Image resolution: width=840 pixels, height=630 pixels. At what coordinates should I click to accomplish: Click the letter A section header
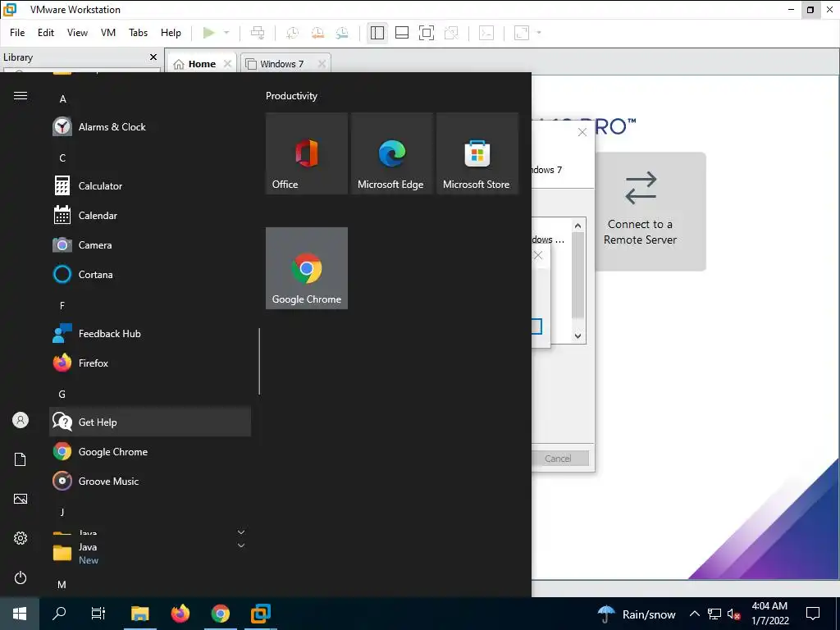(x=62, y=99)
